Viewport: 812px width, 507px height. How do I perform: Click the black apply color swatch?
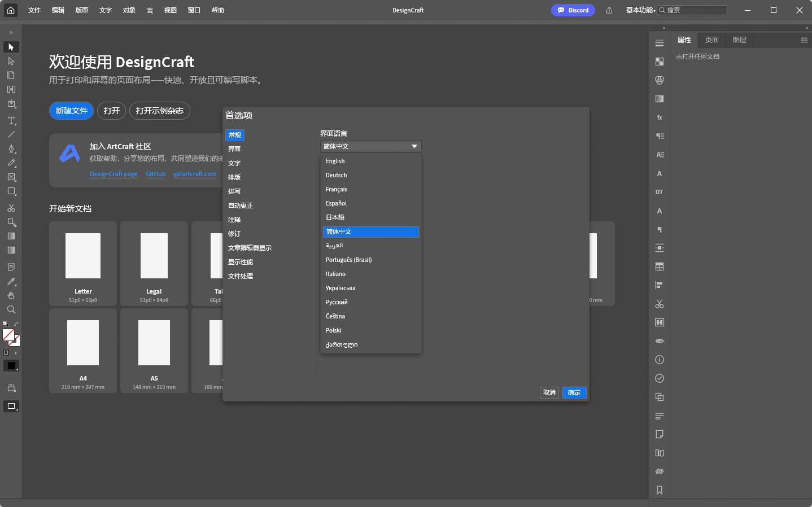point(11,365)
